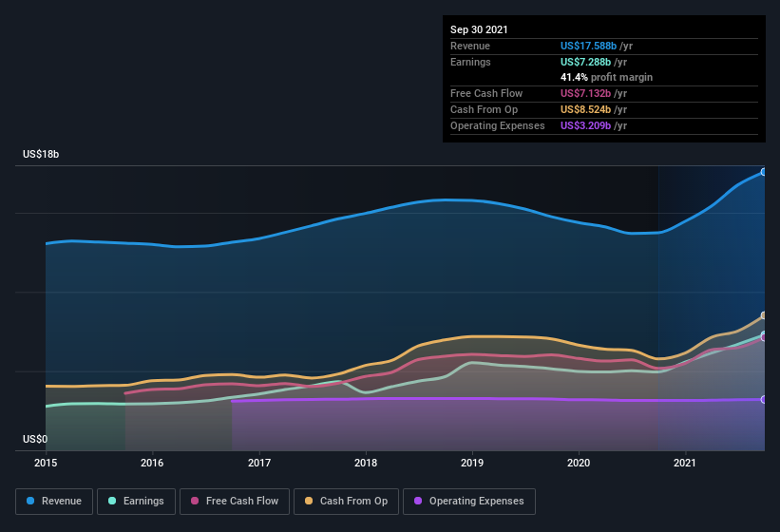Click the Sep 30 2021 tooltip date

[x=479, y=29]
